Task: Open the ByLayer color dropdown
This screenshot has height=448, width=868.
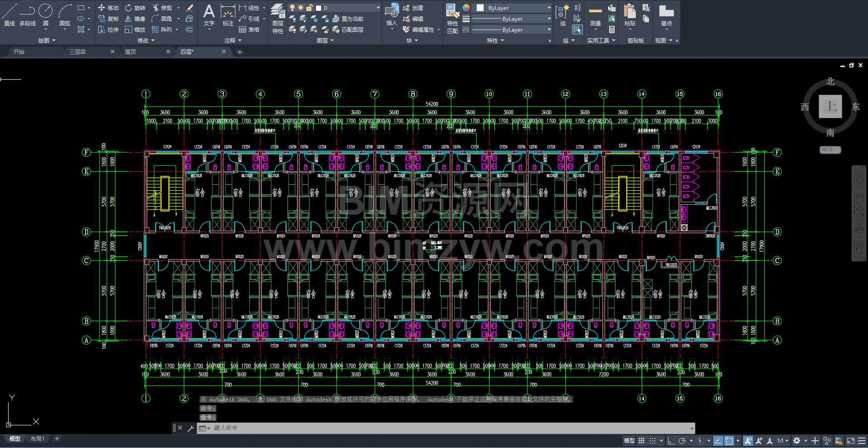Action: 549,8
